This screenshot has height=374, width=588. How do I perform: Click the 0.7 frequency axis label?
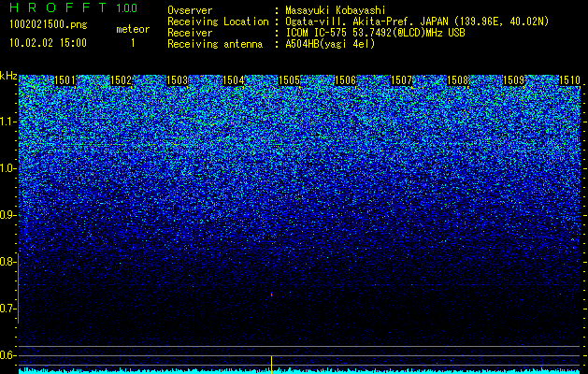(7, 309)
